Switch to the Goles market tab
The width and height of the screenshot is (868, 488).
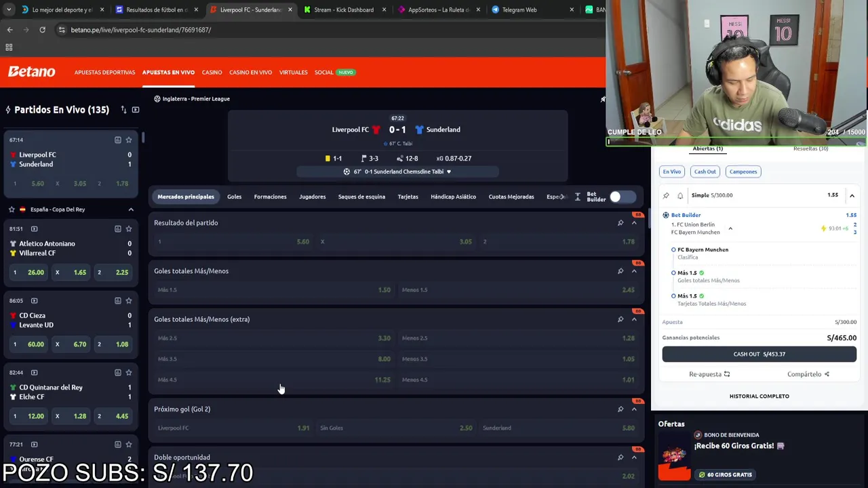[x=234, y=197]
